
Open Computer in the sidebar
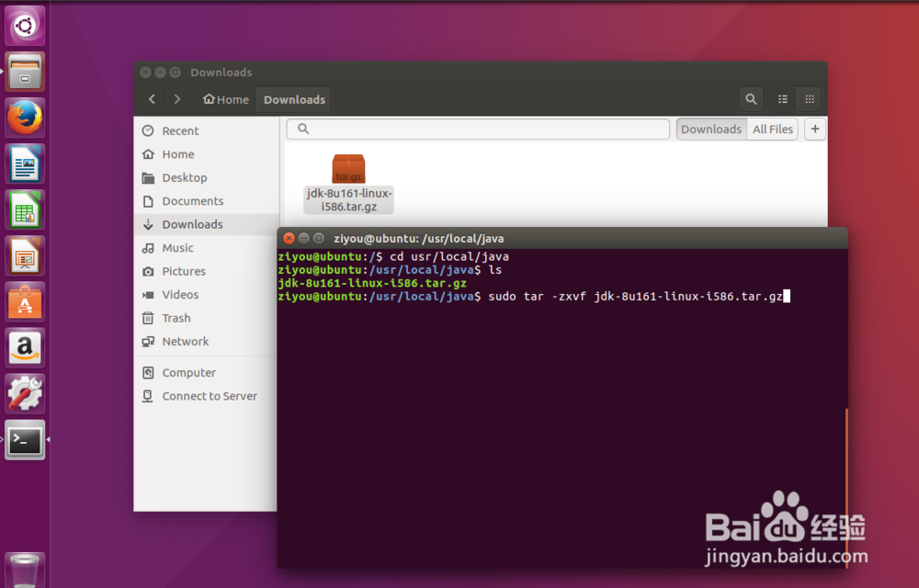point(206,372)
